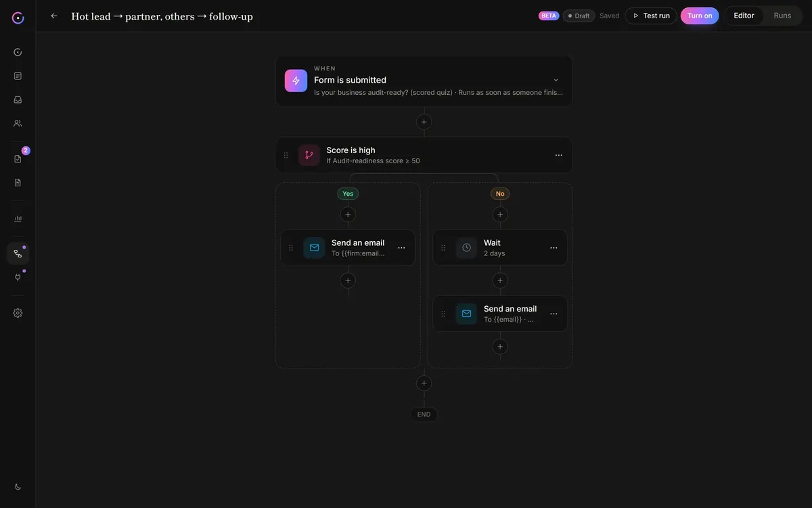The image size is (812, 508).
Task: Open the analytics bar chart icon
Action: tap(18, 218)
